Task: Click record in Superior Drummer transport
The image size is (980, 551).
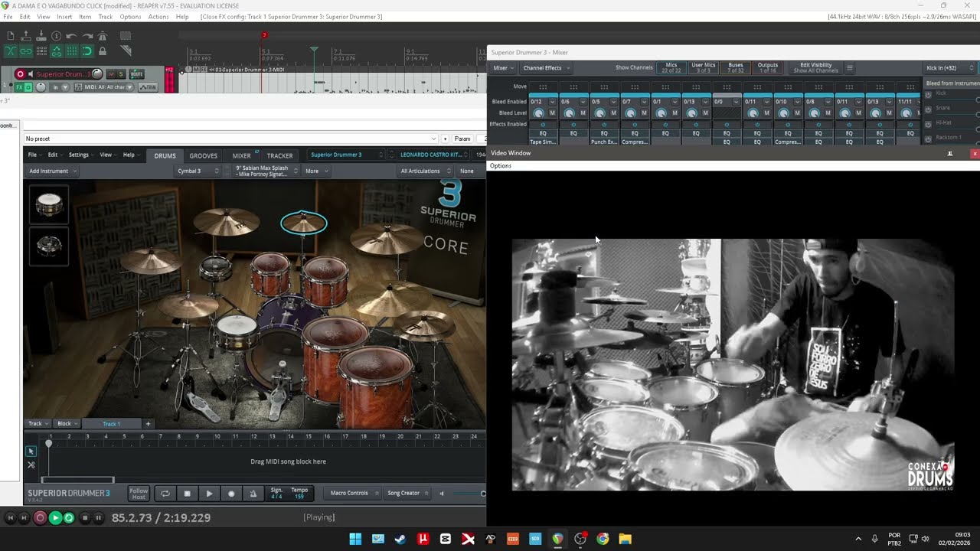Action: 231,494
